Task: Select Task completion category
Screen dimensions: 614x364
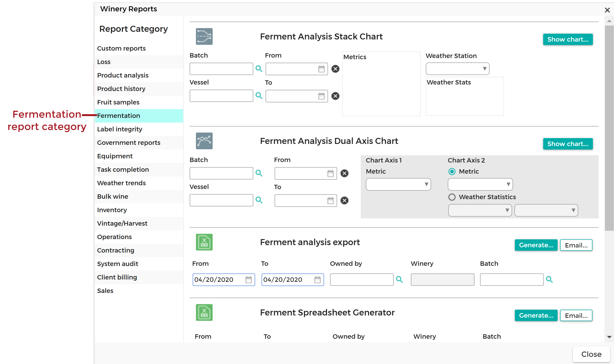Action: click(139, 169)
